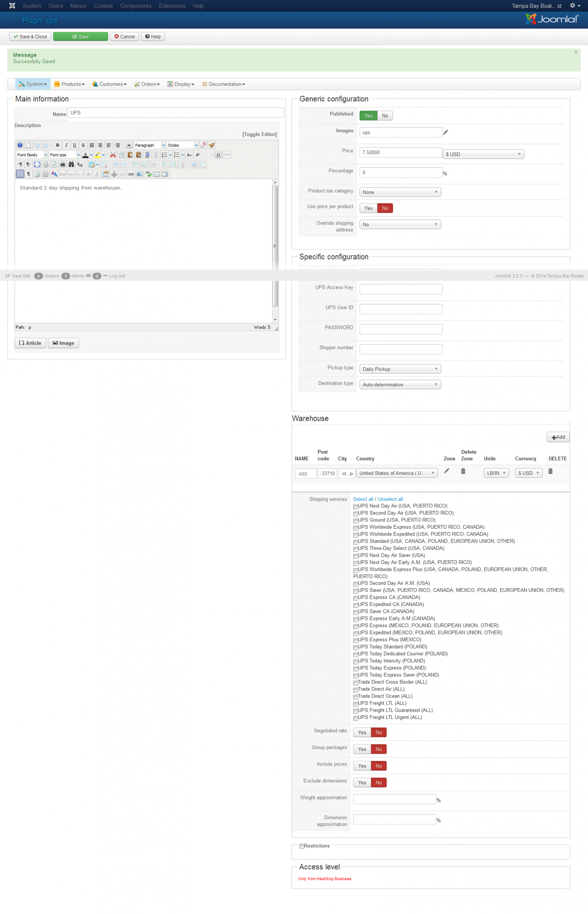Open the editor Paragraph format dropdown
The width and height of the screenshot is (588, 914).
click(150, 145)
